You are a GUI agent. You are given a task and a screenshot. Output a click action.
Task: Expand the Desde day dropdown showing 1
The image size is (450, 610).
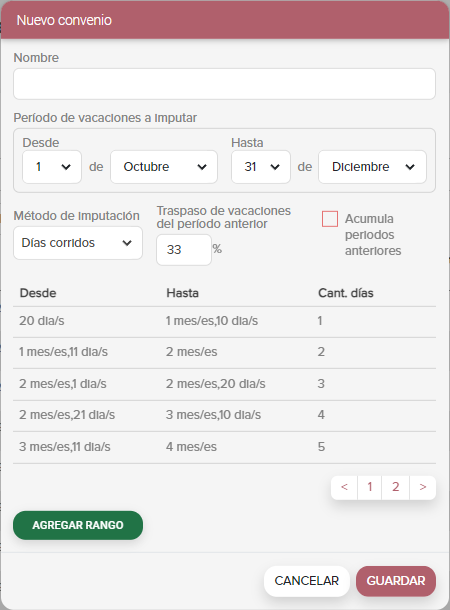[x=52, y=167]
